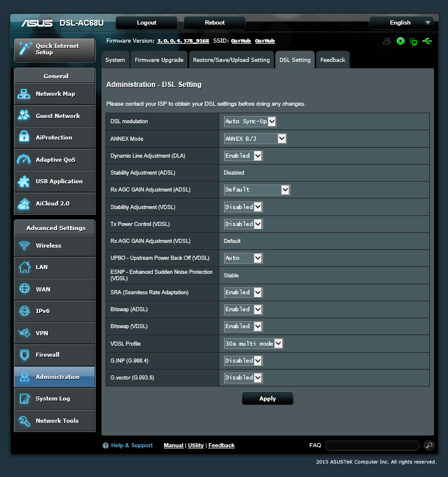Click the Logout button

click(146, 23)
